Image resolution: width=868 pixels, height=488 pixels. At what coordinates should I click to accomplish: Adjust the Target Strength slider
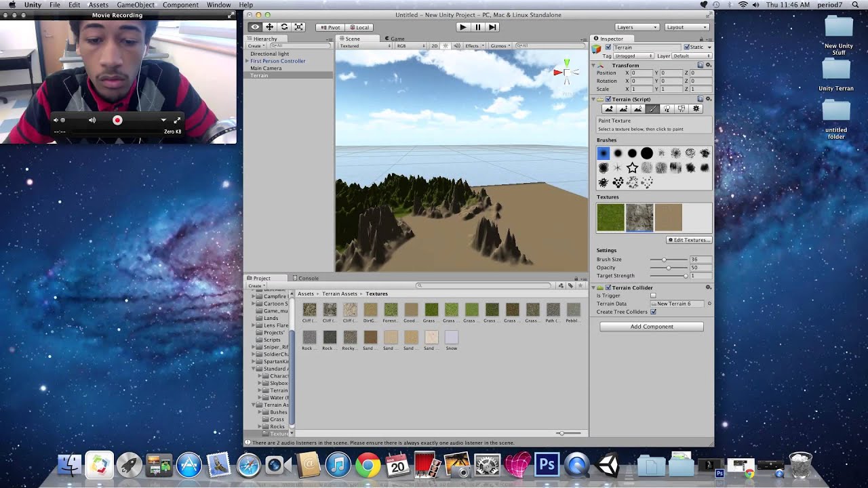pyautogui.click(x=669, y=276)
